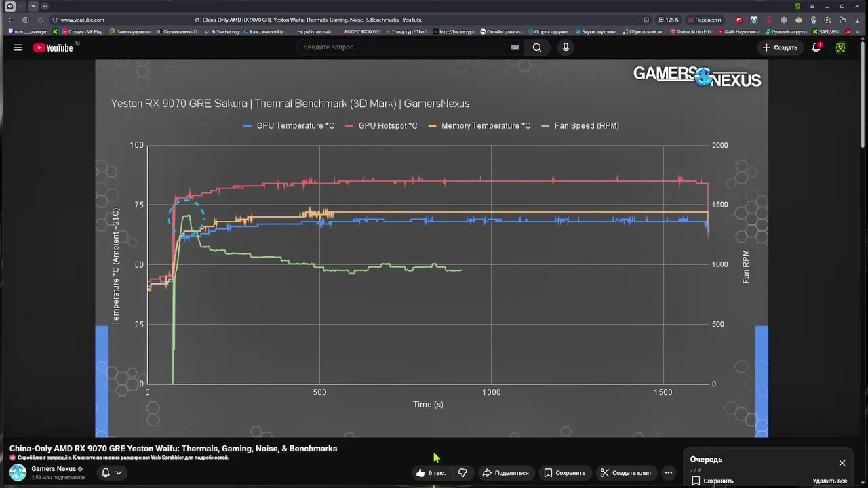The image size is (868, 488).
Task: Dislike the video with thumbs-down
Action: pyautogui.click(x=462, y=473)
